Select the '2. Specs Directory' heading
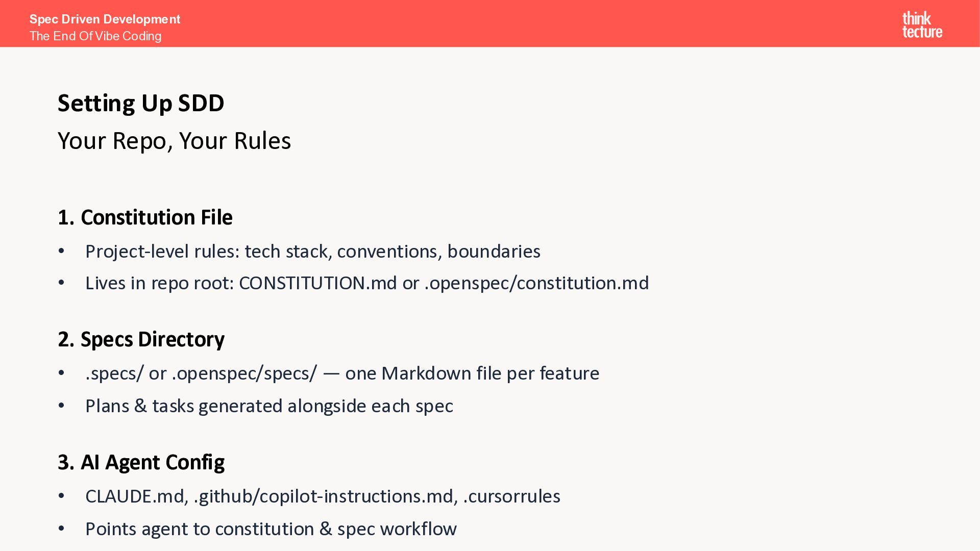The width and height of the screenshot is (980, 551). tap(141, 339)
